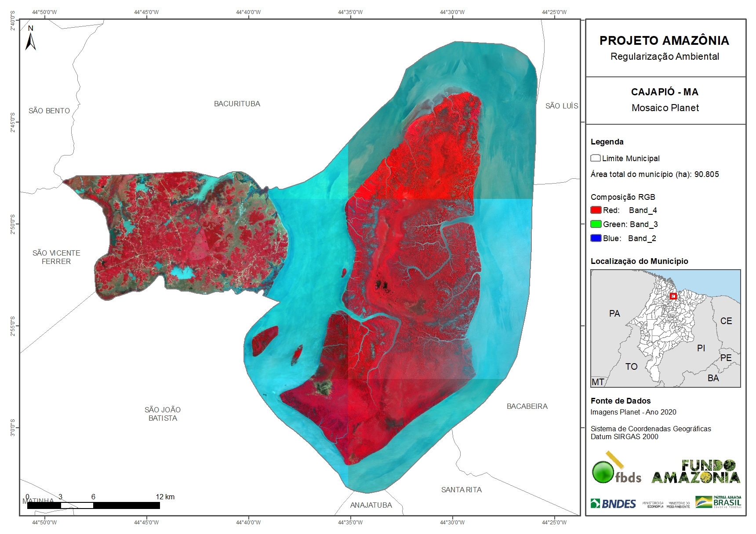The width and height of the screenshot is (756, 534).
Task: Click the BACURITUBA municipality label
Action: click(x=237, y=104)
